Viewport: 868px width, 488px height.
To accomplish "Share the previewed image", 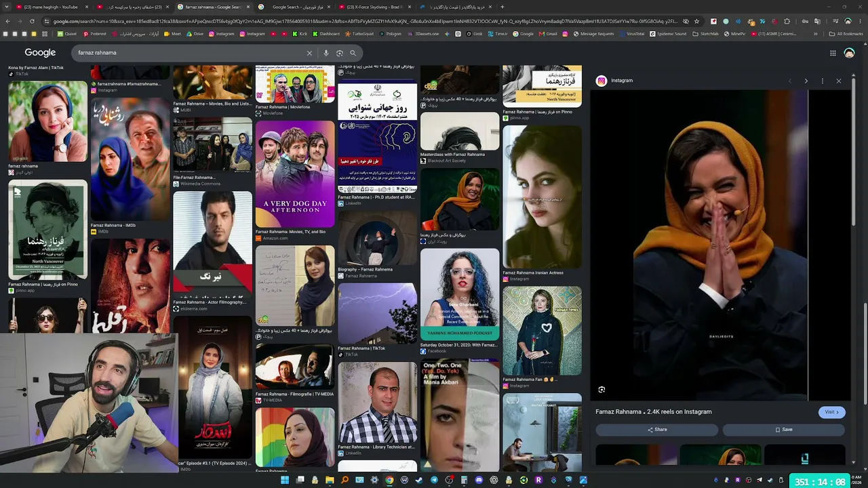I will tap(656, 430).
